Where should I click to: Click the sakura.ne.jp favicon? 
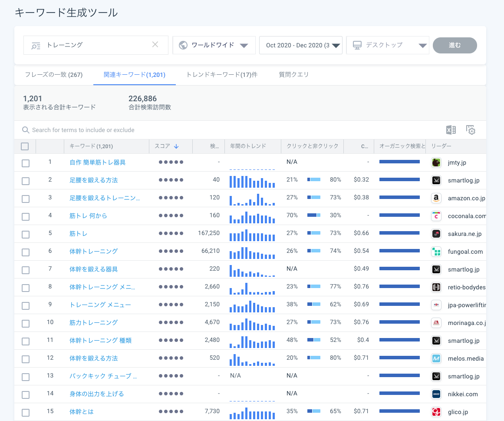click(436, 234)
